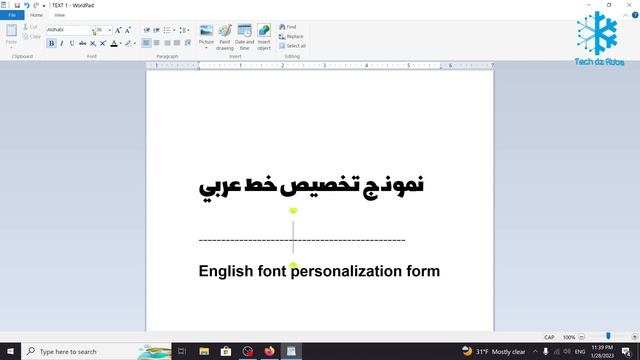The image size is (640, 360).
Task: Click the weather widget on taskbar
Action: (493, 351)
